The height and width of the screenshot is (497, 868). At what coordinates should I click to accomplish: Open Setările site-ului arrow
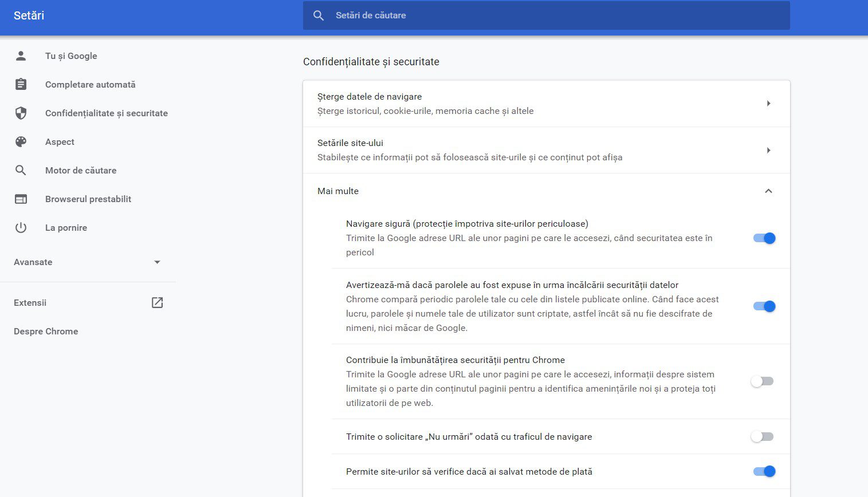(x=768, y=151)
